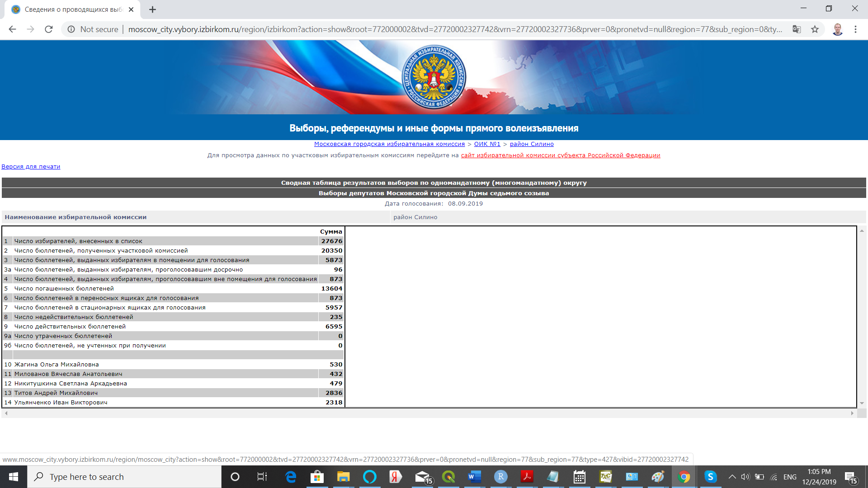Click the table's horizontal scrollbar right arrow
This screenshot has height=488, width=868.
coord(852,413)
